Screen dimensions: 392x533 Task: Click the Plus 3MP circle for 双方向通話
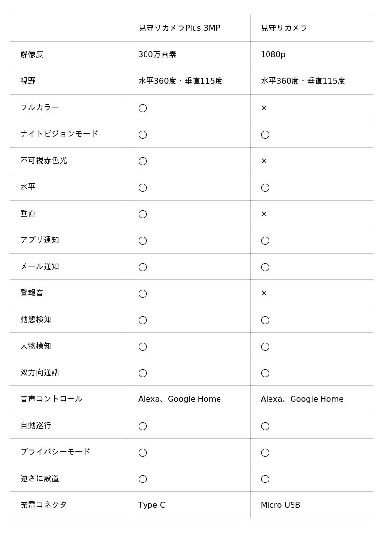(143, 373)
